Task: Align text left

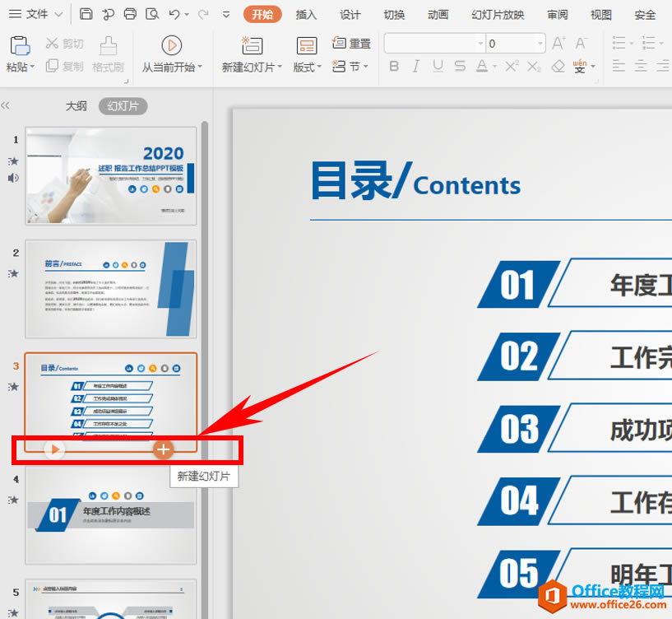Action: point(619,66)
